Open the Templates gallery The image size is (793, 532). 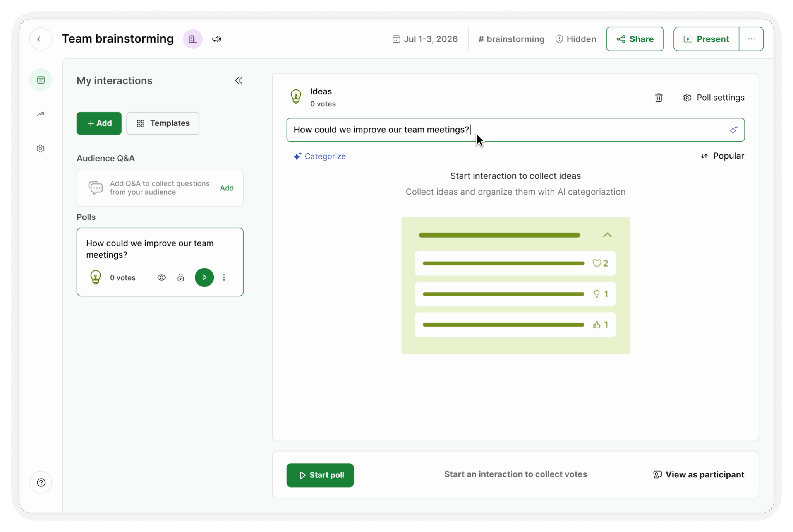163,123
